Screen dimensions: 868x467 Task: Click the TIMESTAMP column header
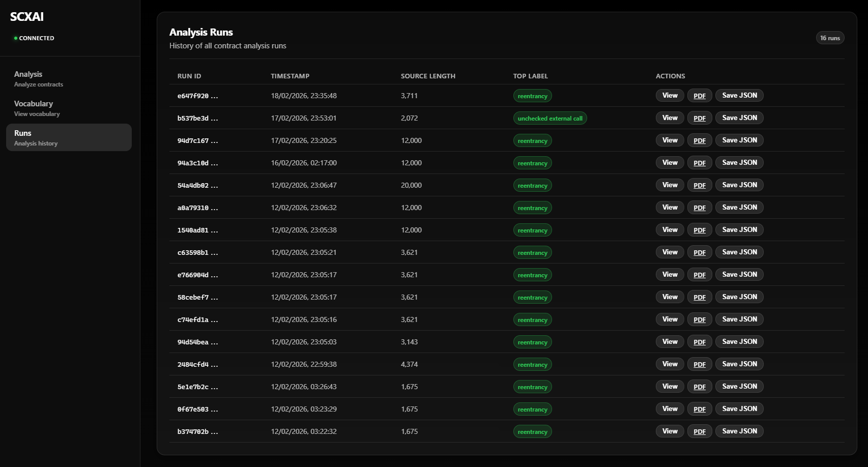point(290,76)
